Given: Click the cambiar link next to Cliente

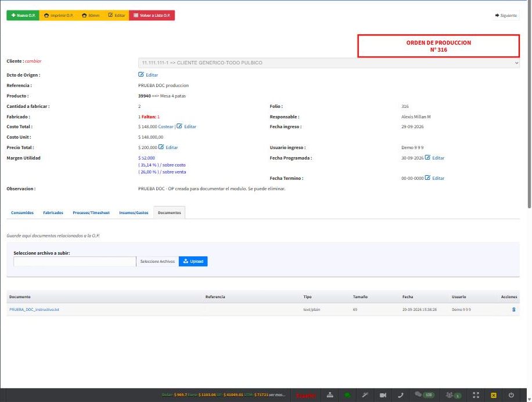Looking at the screenshot, I should point(33,61).
